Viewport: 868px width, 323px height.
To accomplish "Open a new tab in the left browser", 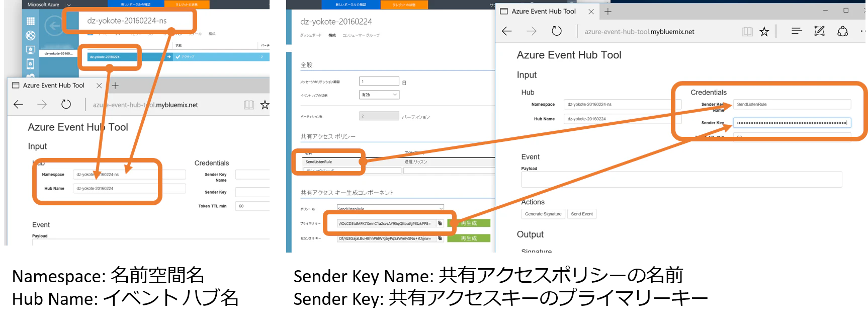I will tap(115, 86).
